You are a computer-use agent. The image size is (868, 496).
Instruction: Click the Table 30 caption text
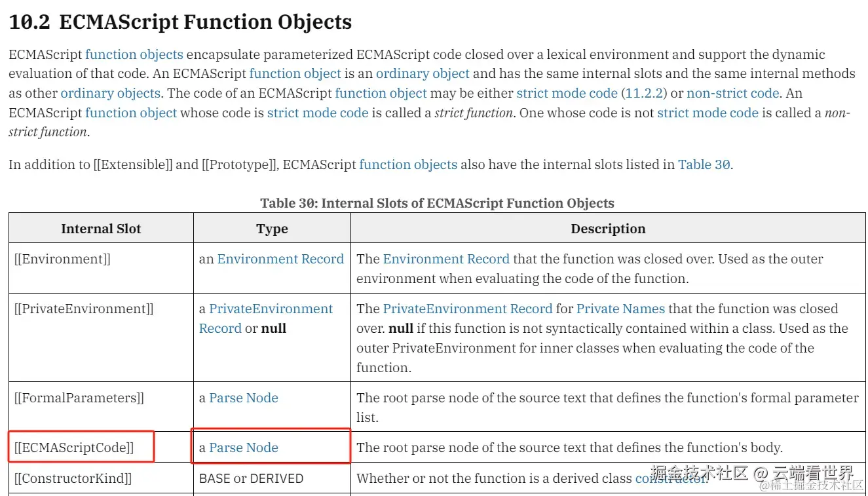[x=437, y=203]
